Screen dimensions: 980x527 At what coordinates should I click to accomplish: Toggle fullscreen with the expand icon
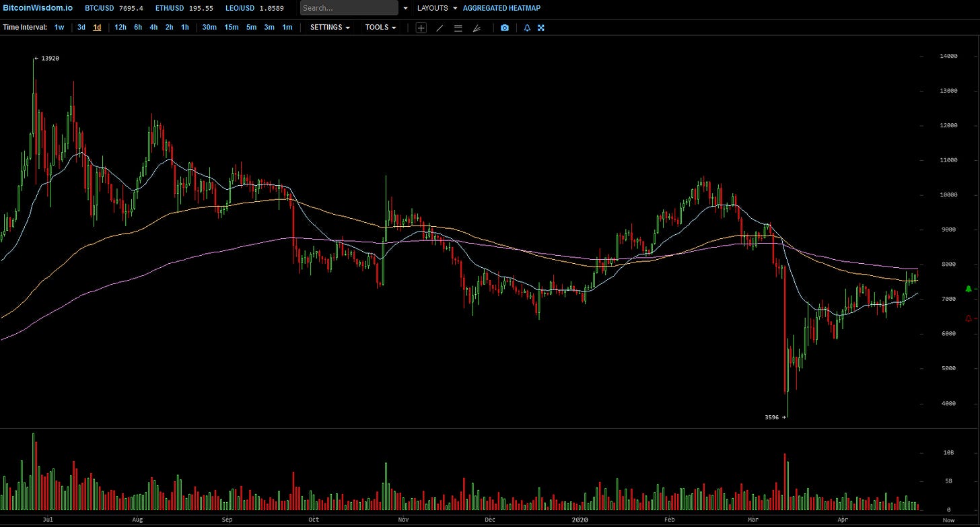540,28
